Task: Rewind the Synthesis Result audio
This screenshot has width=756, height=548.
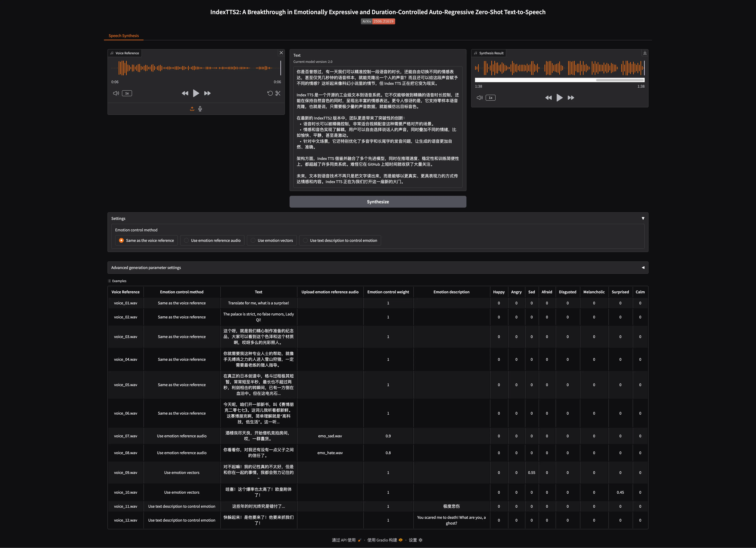Action: pyautogui.click(x=549, y=98)
